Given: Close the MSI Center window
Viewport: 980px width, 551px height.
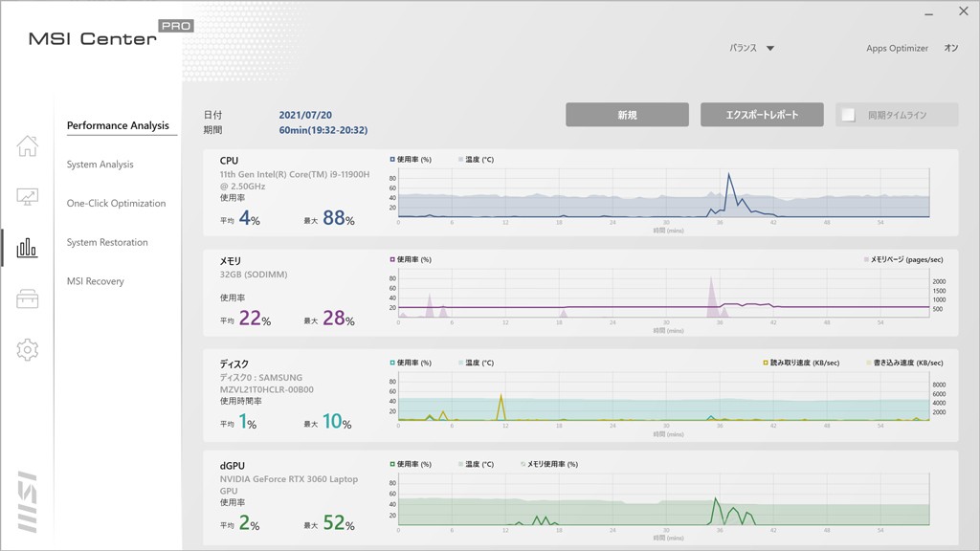Looking at the screenshot, I should pos(963,12).
